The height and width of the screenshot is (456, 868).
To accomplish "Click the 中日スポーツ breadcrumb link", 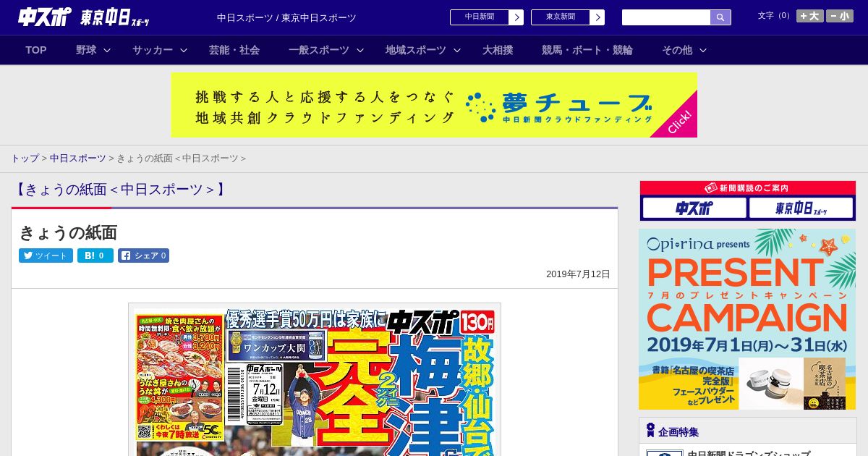I will (78, 158).
